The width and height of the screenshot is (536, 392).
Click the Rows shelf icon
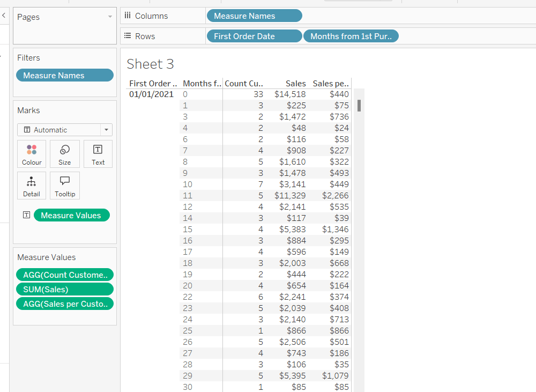tap(128, 36)
